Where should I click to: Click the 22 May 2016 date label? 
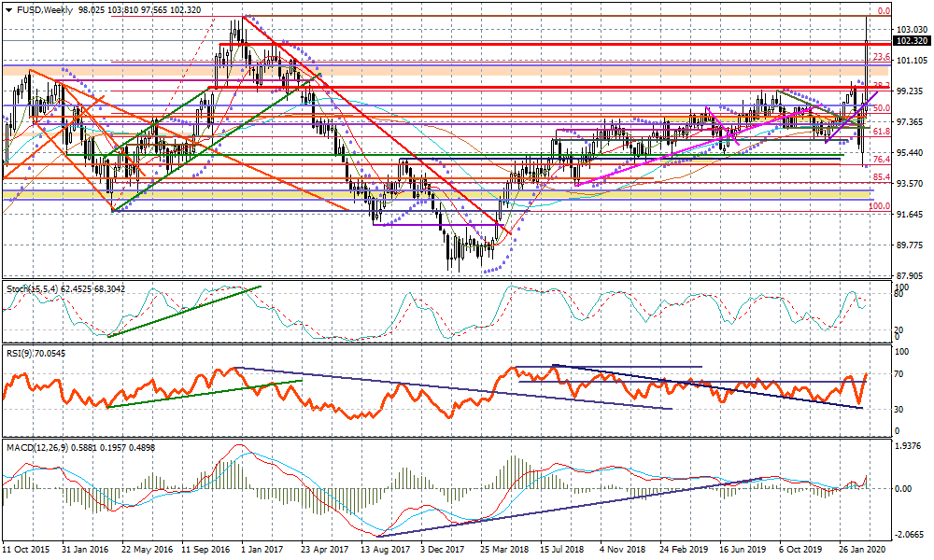[x=147, y=550]
